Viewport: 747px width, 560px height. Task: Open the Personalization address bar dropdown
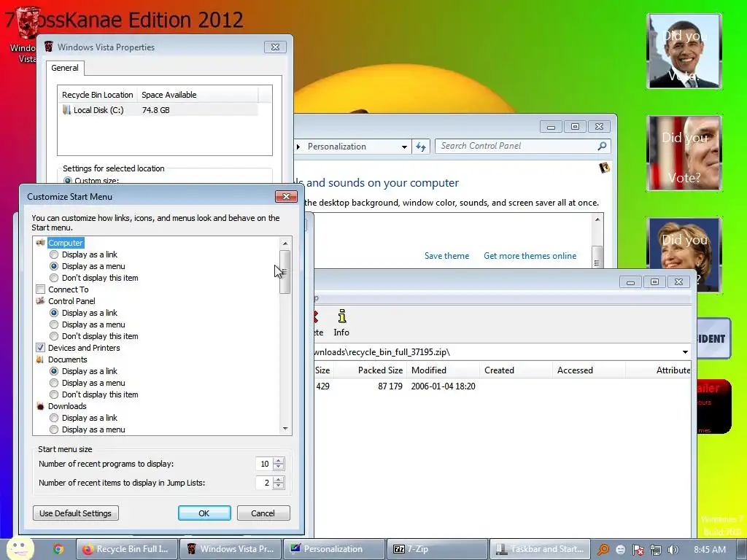[404, 147]
